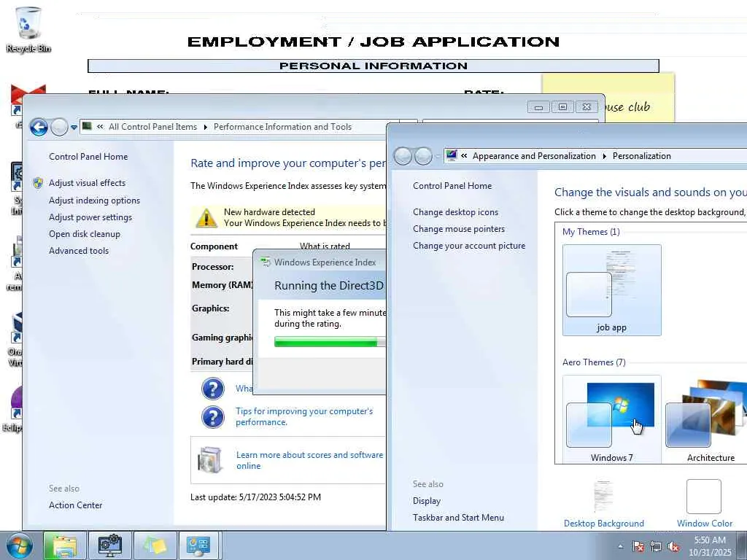Image resolution: width=747 pixels, height=560 pixels.
Task: Click the software box icon beside Learn more
Action: click(210, 460)
